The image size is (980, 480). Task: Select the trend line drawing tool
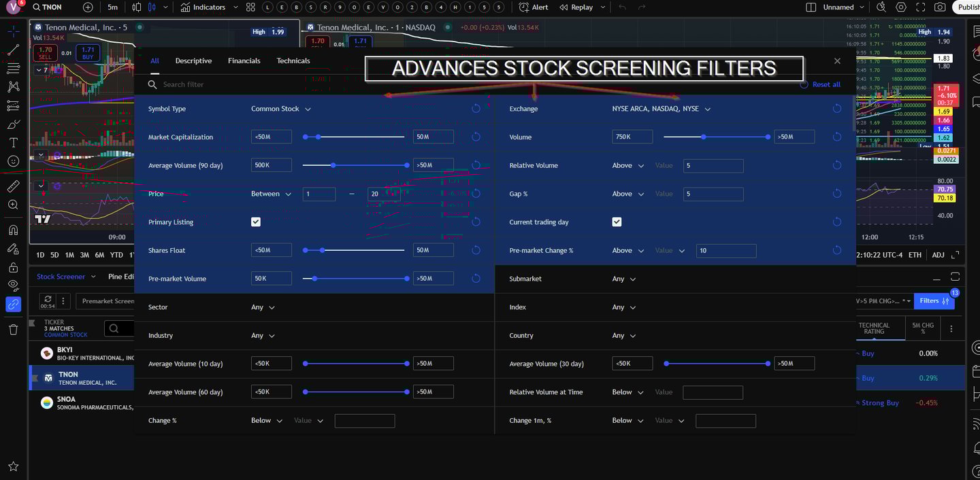pyautogui.click(x=13, y=50)
